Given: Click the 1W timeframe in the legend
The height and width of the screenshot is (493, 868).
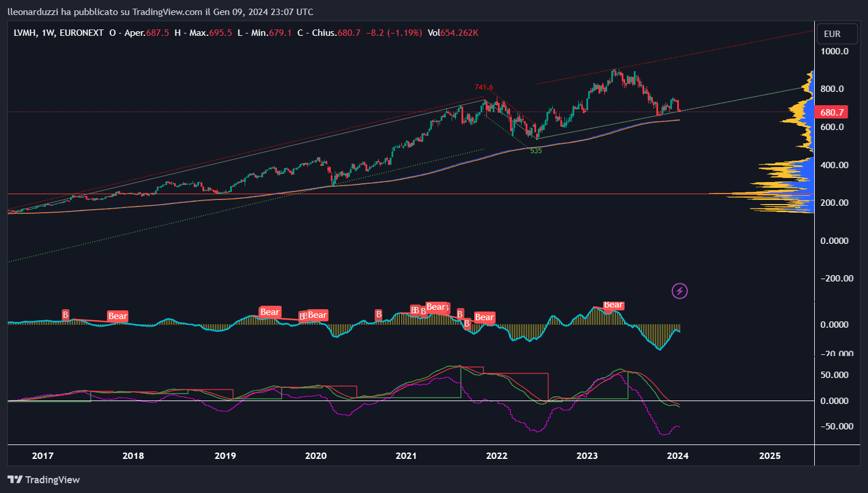Looking at the screenshot, I should tap(49, 33).
